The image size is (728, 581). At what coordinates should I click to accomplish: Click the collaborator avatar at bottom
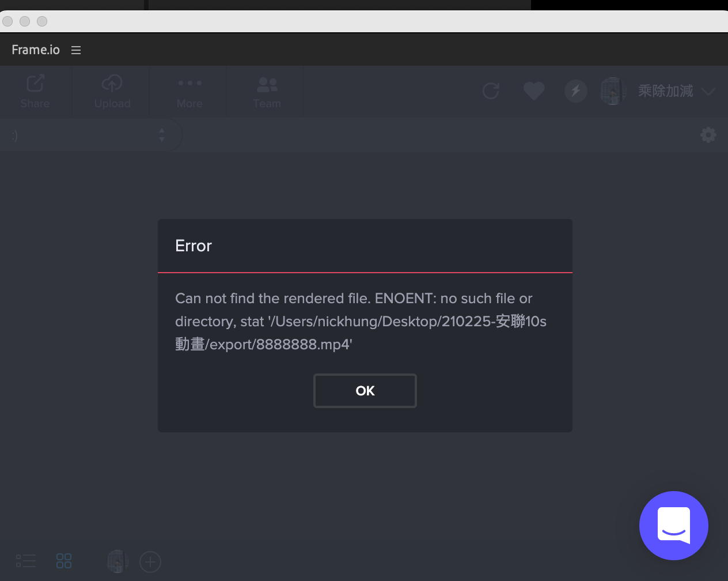tap(117, 561)
